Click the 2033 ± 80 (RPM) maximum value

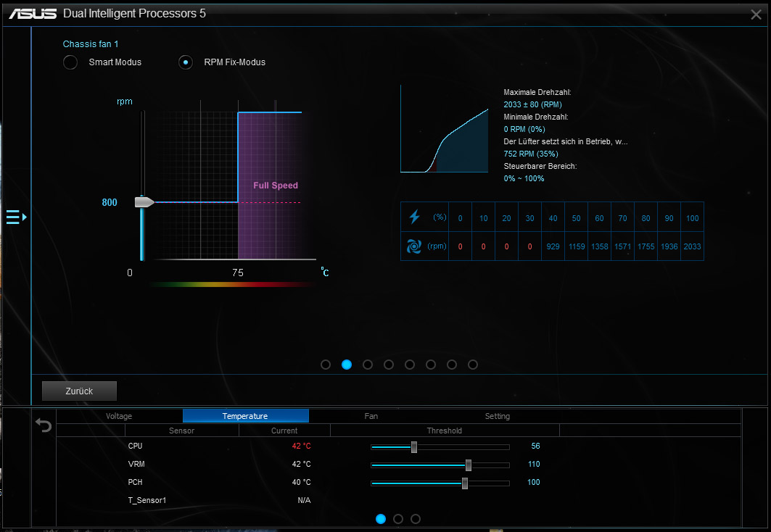[x=532, y=104]
